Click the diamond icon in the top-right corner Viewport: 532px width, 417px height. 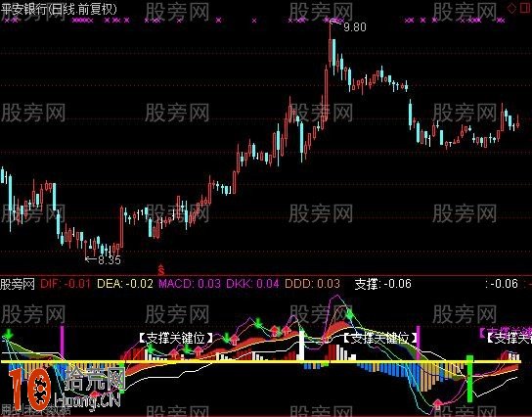coord(511,9)
